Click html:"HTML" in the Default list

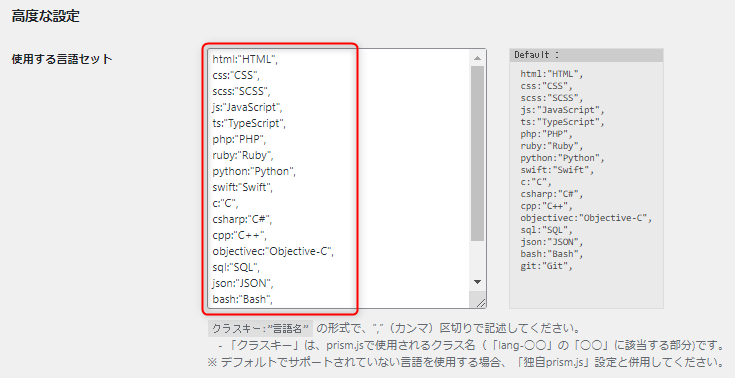pyautogui.click(x=552, y=74)
